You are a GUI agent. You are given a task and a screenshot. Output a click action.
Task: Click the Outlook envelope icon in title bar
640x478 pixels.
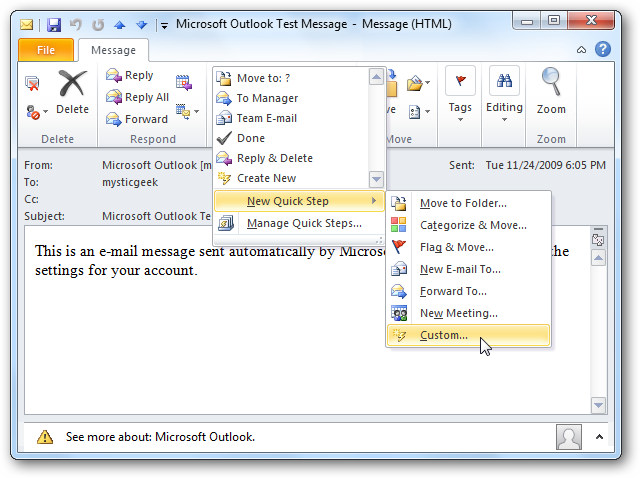tap(27, 25)
